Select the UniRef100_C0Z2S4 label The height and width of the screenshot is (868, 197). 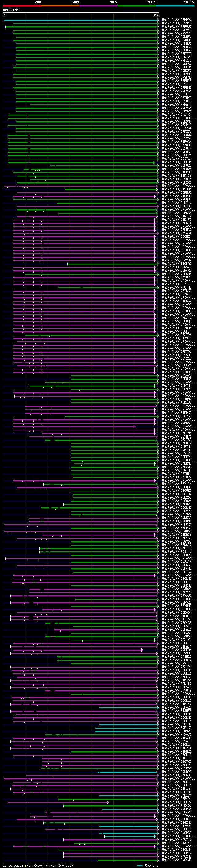point(177,128)
